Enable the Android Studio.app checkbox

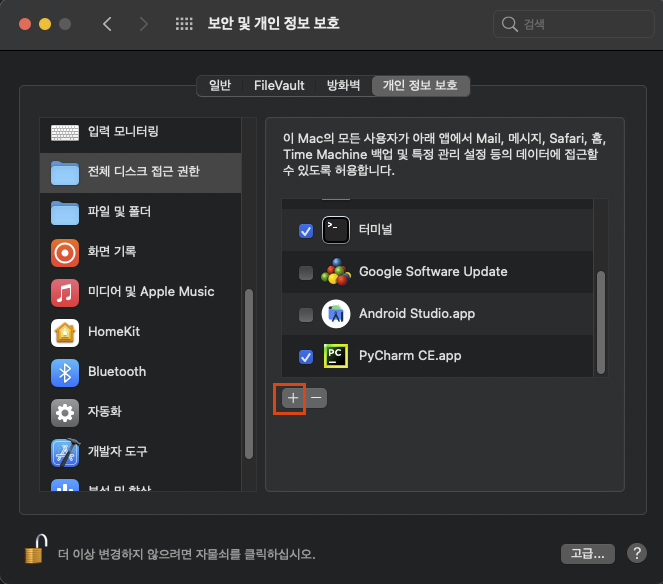coord(306,315)
